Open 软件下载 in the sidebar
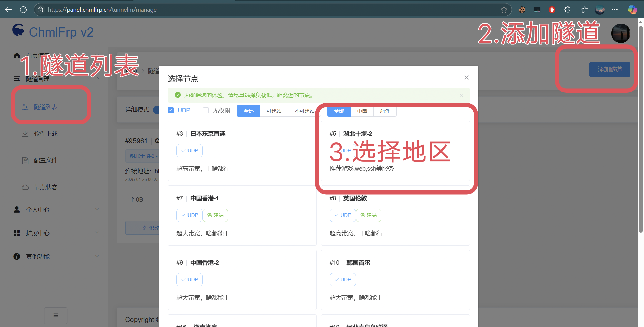This screenshot has height=327, width=644. tap(46, 133)
